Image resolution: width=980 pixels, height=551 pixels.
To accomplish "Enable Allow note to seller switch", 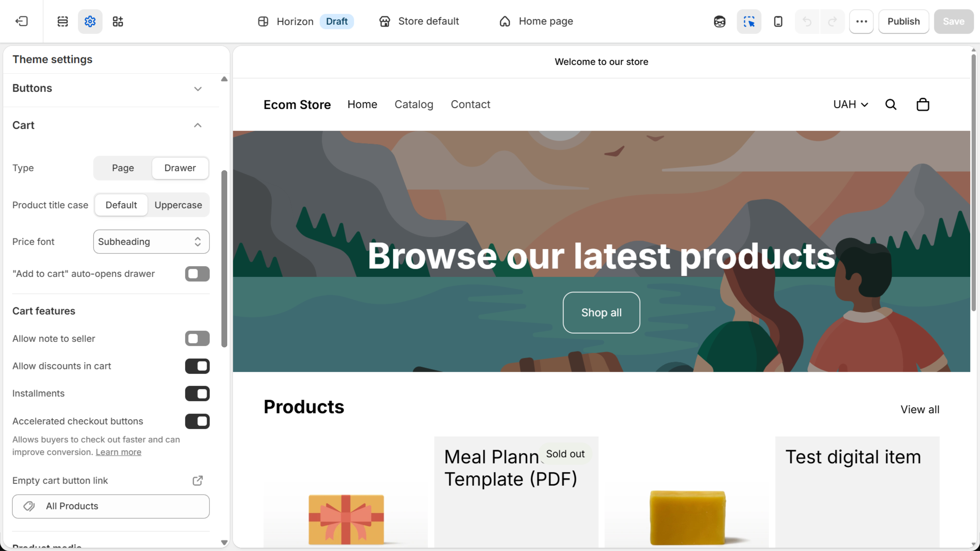I will tap(197, 339).
